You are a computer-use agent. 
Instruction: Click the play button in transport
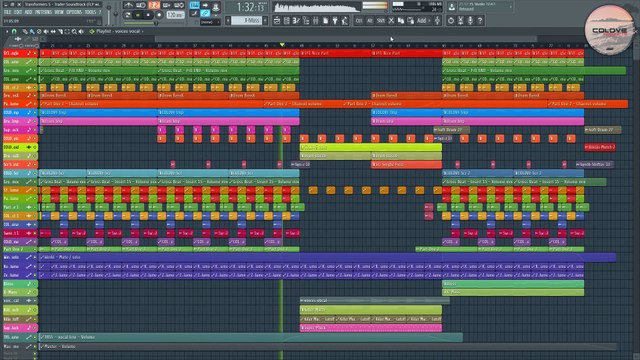[x=138, y=15]
